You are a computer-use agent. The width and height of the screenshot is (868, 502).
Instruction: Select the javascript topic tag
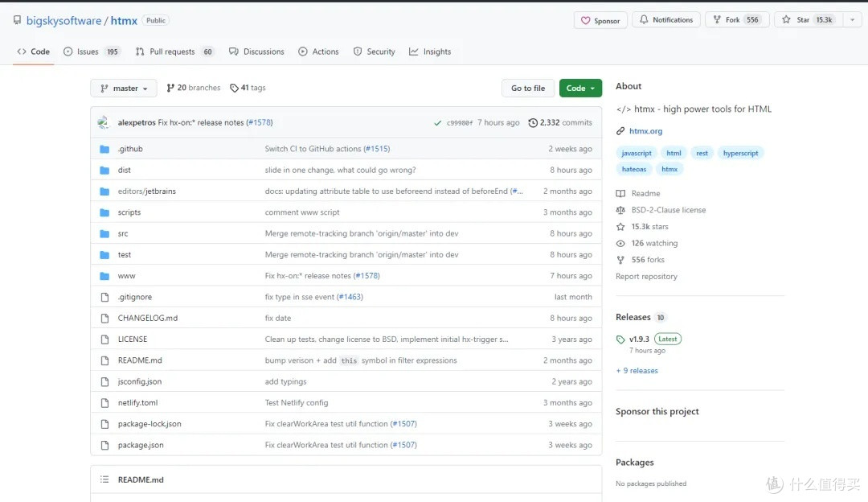point(637,153)
